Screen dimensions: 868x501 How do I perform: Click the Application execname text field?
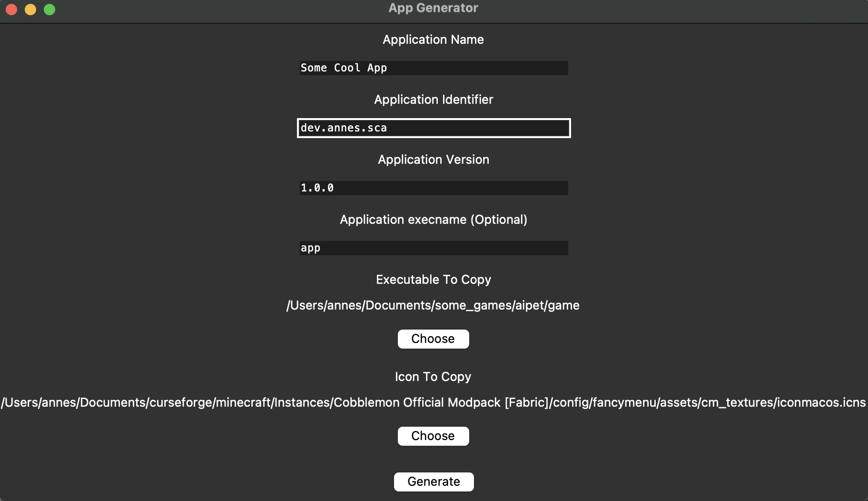click(x=434, y=248)
